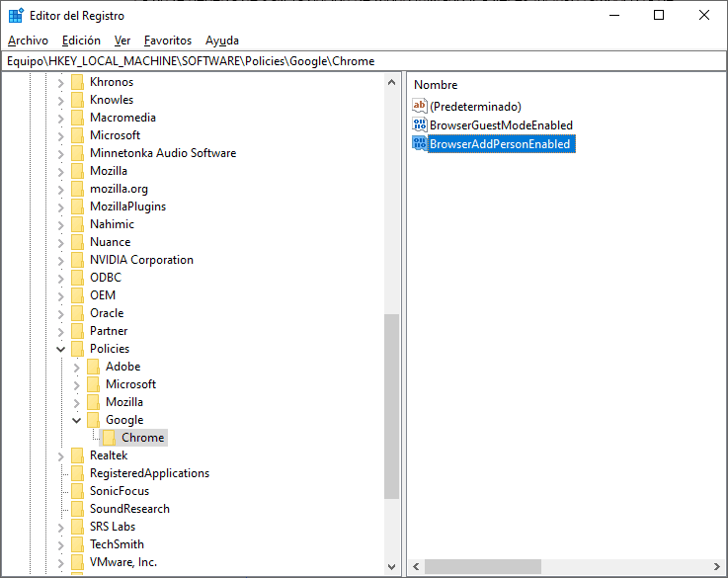
Task: Expand the Realtek key
Action: pos(61,455)
